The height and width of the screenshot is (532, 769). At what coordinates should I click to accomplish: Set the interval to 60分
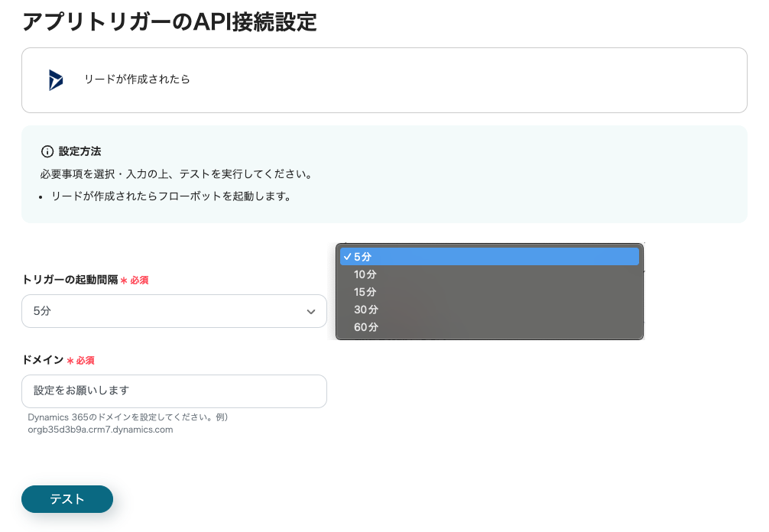click(x=365, y=327)
